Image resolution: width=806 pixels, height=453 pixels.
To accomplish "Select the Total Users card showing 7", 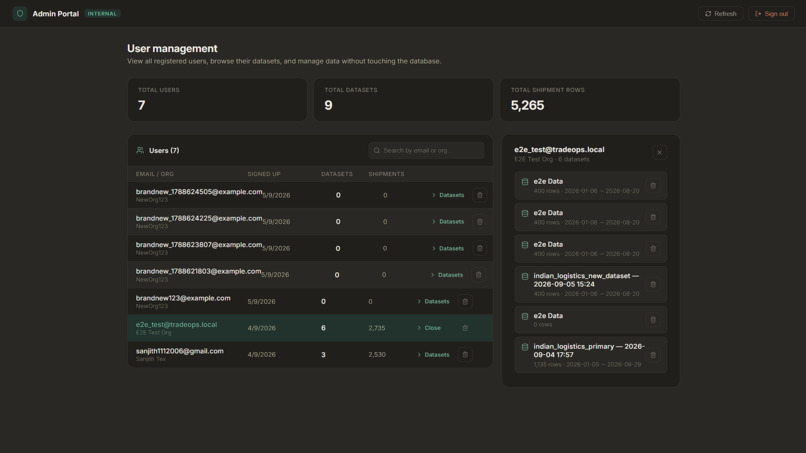I will point(217,99).
